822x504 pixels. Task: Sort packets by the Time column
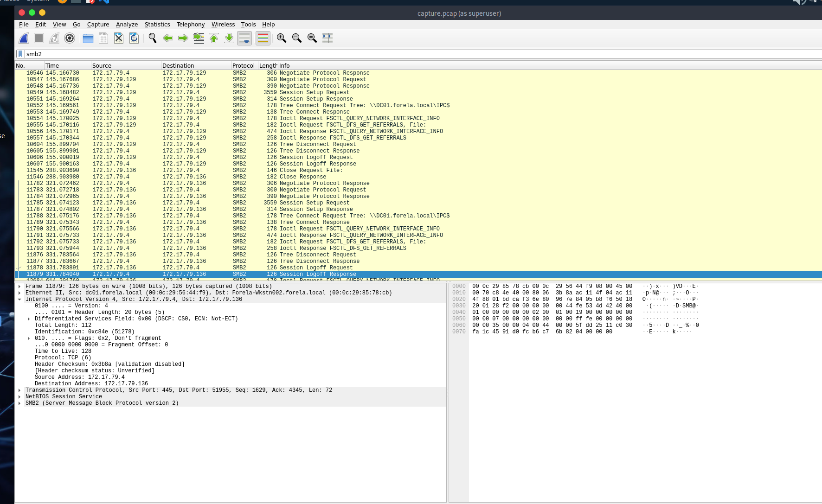tap(68, 65)
